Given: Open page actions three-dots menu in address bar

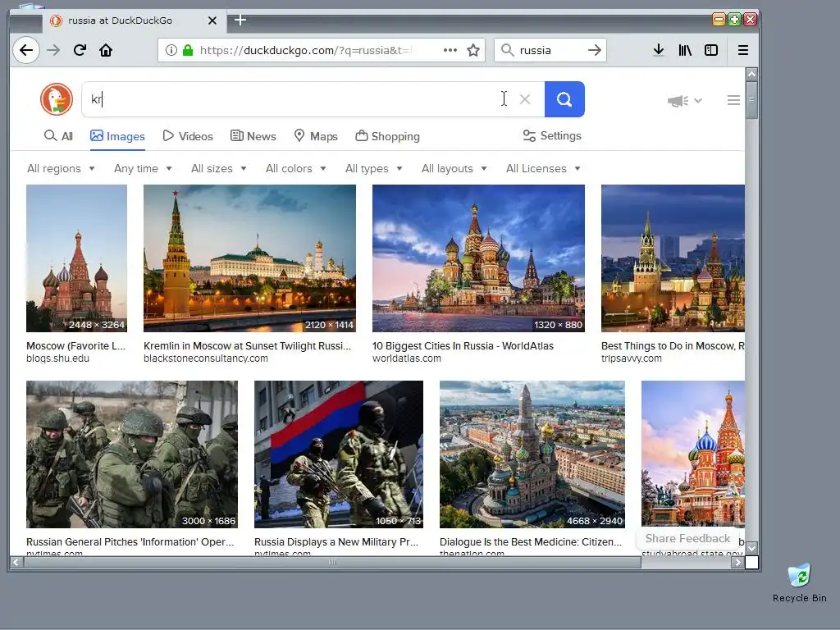Looking at the screenshot, I should pyautogui.click(x=450, y=50).
